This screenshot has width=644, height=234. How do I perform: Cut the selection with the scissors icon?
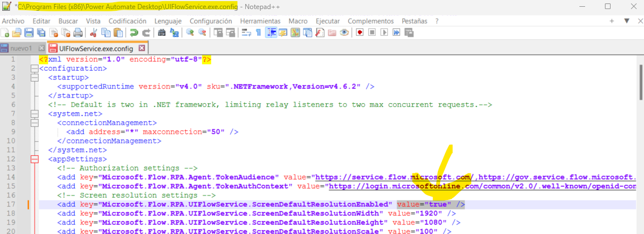pyautogui.click(x=93, y=33)
